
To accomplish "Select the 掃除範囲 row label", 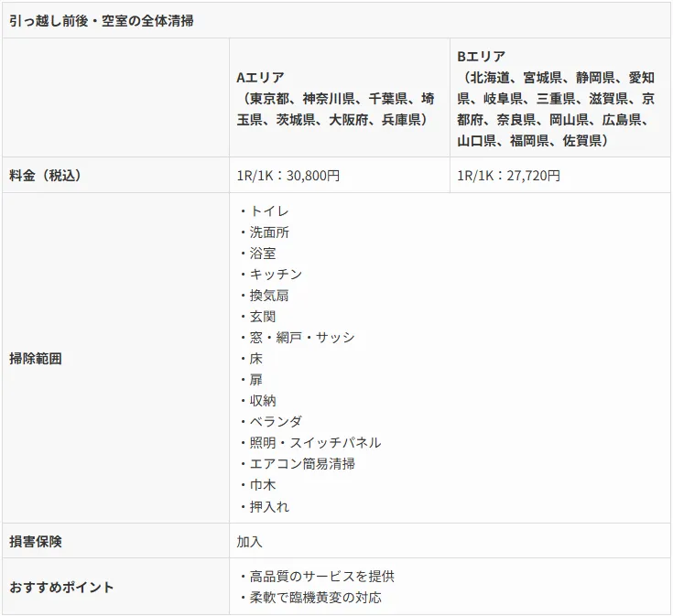I will pos(36,359).
